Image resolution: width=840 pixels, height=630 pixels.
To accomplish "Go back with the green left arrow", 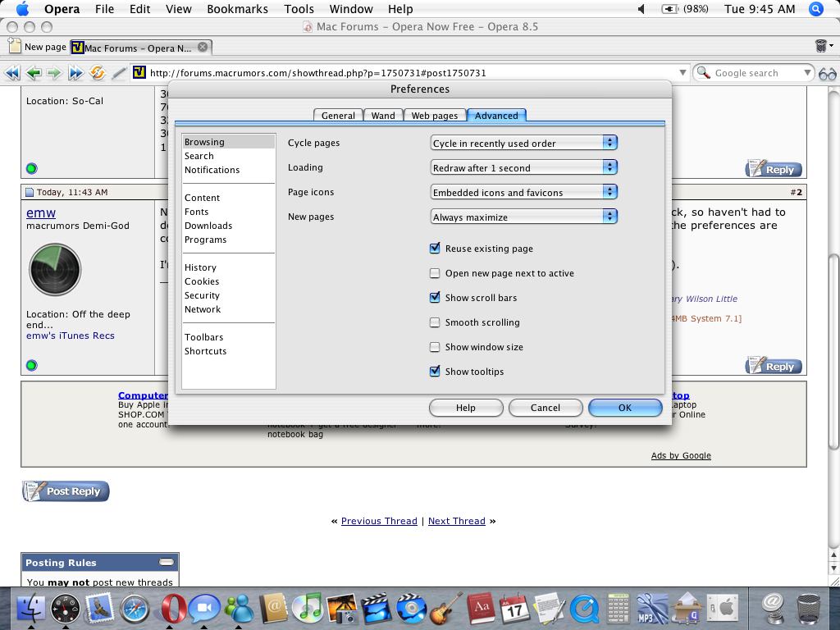I will pyautogui.click(x=34, y=73).
